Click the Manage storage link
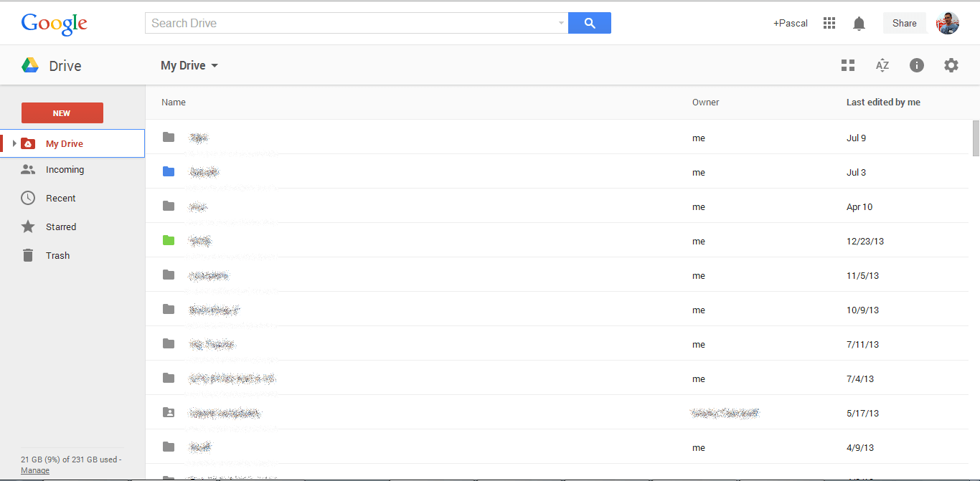The height and width of the screenshot is (481, 980). pos(35,470)
